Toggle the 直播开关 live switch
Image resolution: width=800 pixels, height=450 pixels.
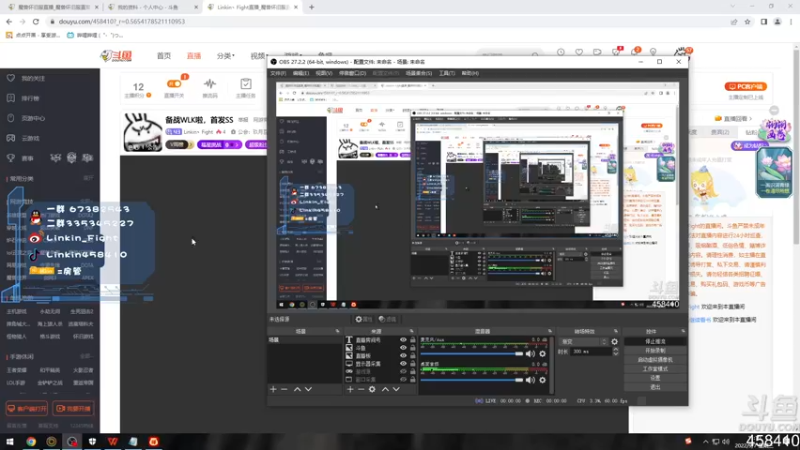(x=174, y=84)
